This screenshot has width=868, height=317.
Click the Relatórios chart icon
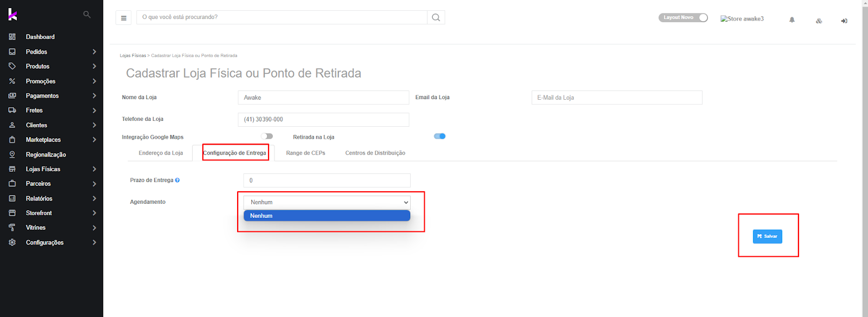tap(12, 198)
